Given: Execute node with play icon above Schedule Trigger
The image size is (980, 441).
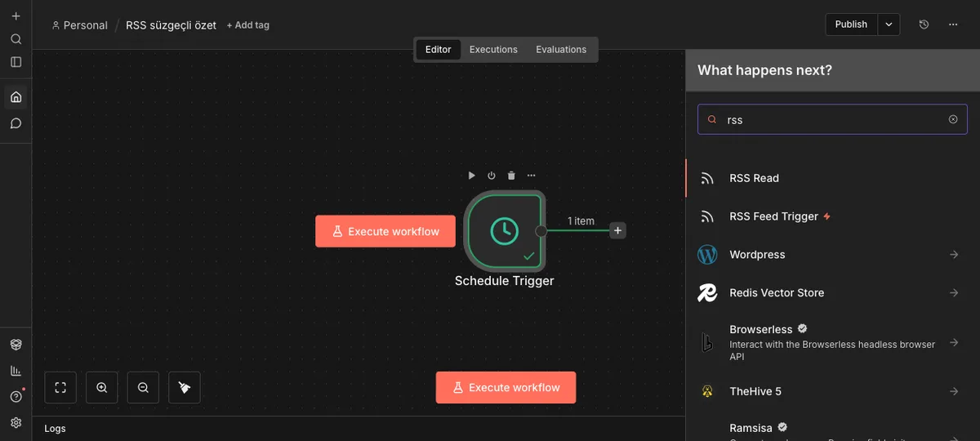Looking at the screenshot, I should 472,176.
